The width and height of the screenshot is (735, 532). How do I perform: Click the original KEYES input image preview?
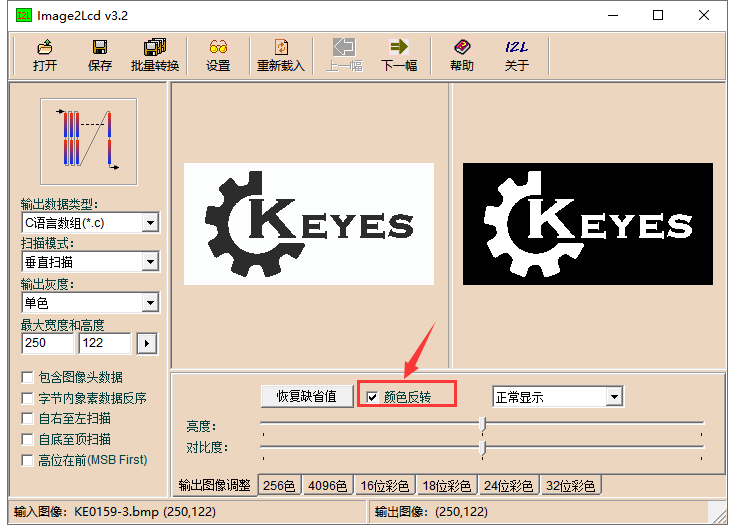coord(309,224)
